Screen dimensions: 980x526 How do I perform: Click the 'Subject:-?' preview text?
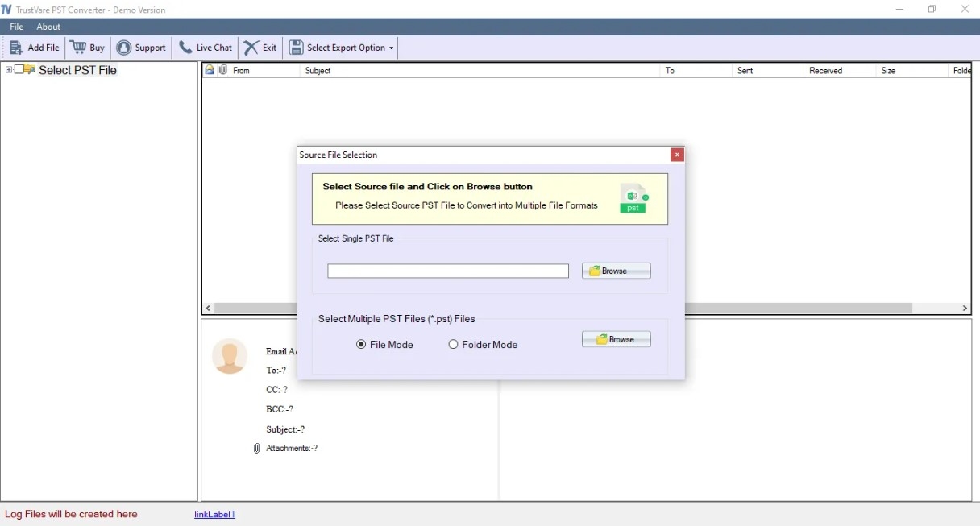(285, 429)
